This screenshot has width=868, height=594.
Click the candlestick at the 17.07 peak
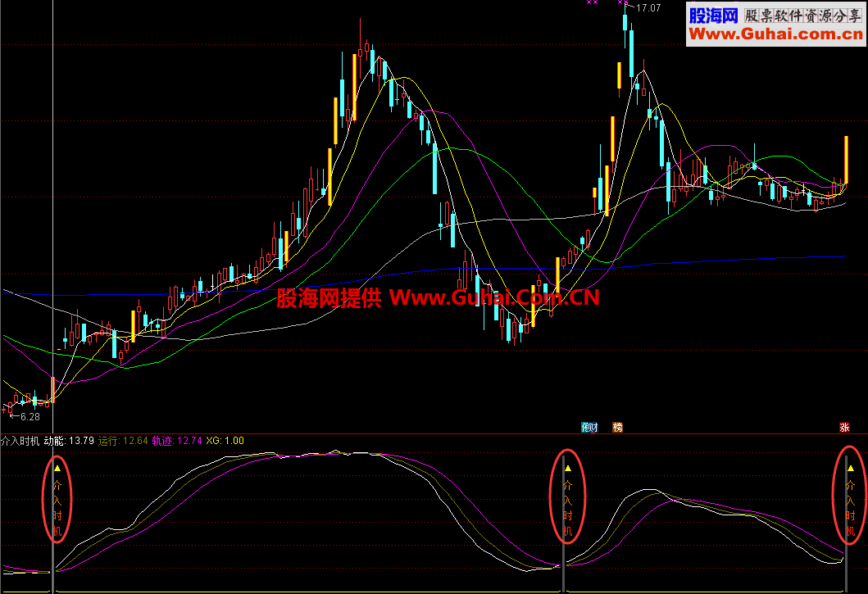(625, 22)
